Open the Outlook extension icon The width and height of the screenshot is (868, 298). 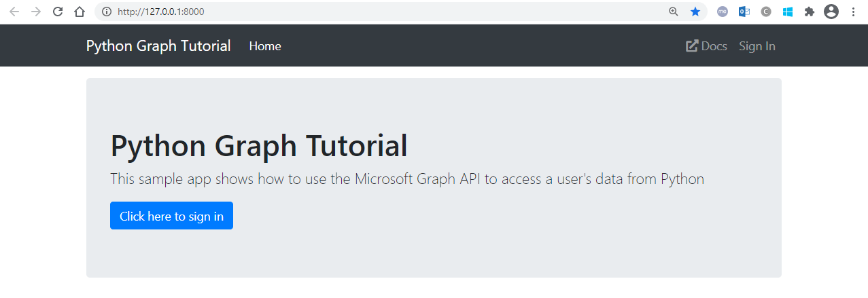click(x=744, y=12)
